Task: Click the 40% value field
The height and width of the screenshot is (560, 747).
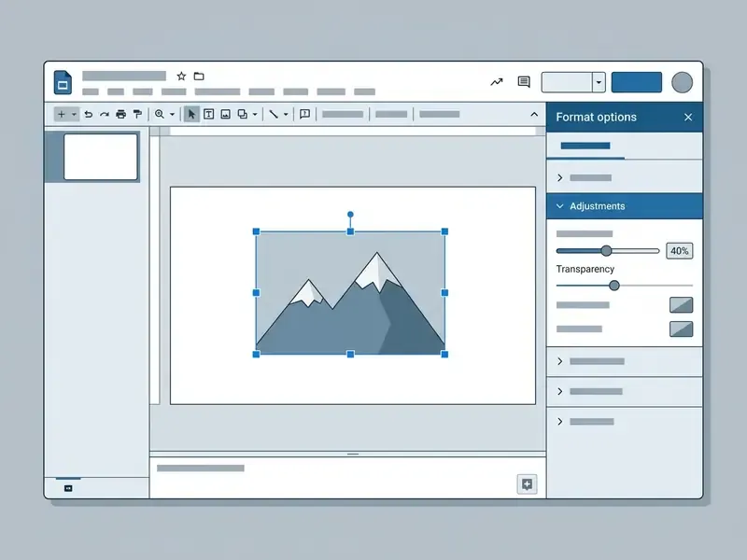Action: 680,251
